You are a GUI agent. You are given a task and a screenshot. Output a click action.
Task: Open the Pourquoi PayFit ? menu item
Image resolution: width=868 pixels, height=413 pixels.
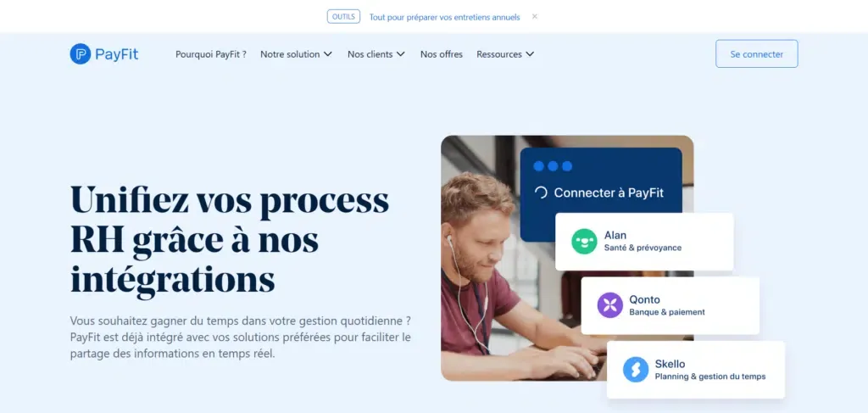coord(211,54)
